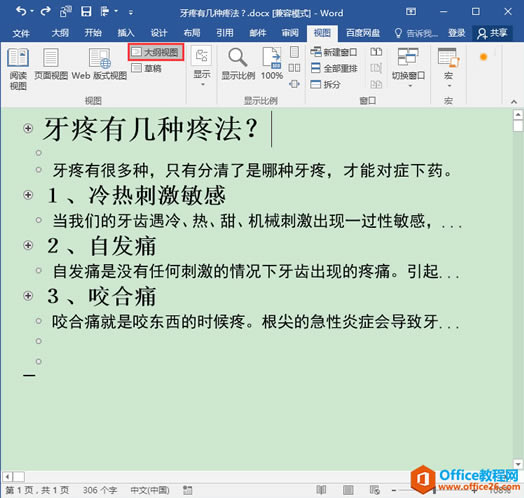524x498 pixels.
Task: Choose One Page zoom icon
Action: coord(294,52)
